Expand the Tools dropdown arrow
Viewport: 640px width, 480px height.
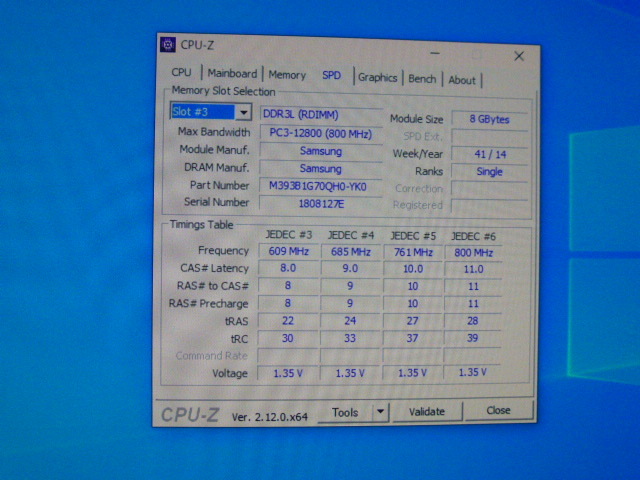pos(380,412)
